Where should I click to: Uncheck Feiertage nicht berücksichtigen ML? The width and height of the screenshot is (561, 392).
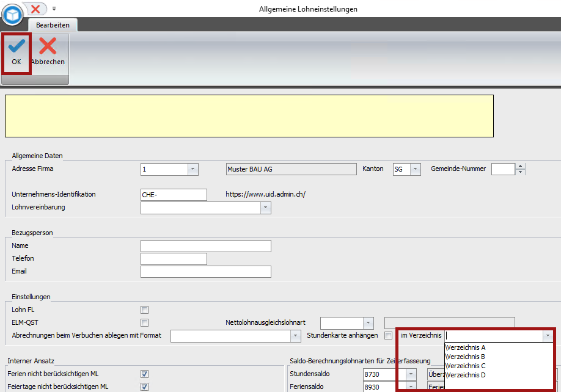[x=145, y=387]
